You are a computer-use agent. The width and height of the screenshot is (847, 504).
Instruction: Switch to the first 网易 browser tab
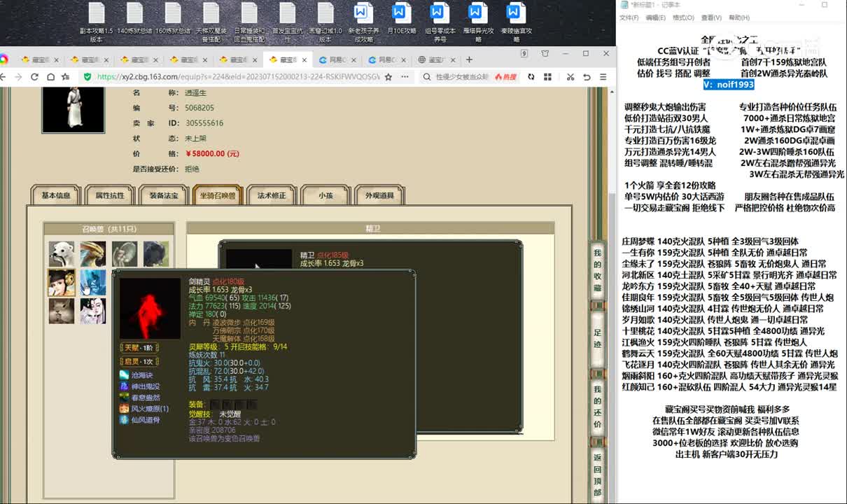click(x=337, y=59)
